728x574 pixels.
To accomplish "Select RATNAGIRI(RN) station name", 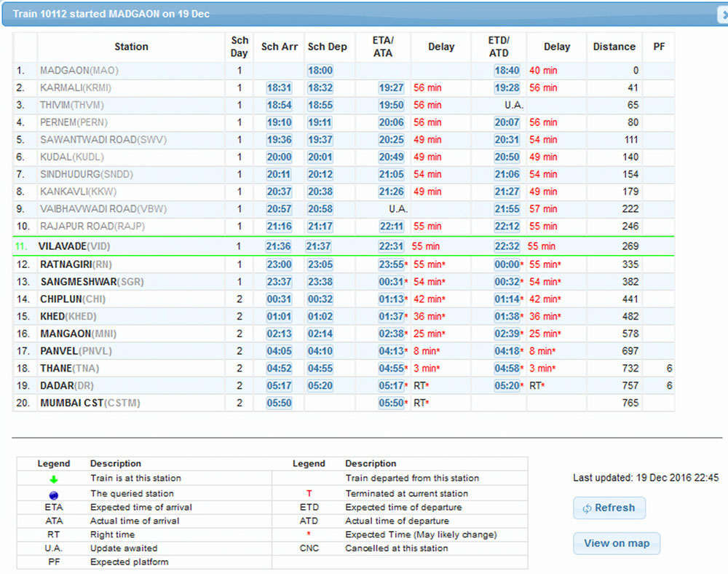I will (x=76, y=264).
